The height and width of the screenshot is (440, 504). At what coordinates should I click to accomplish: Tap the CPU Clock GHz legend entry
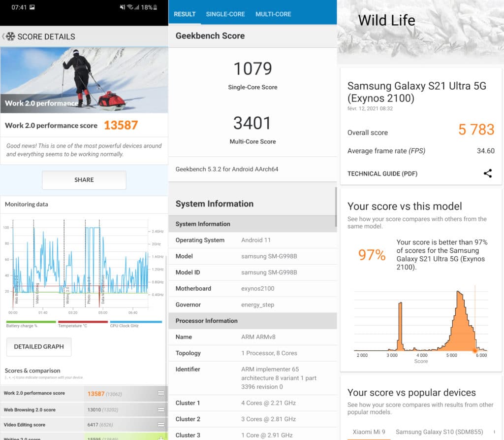136,324
